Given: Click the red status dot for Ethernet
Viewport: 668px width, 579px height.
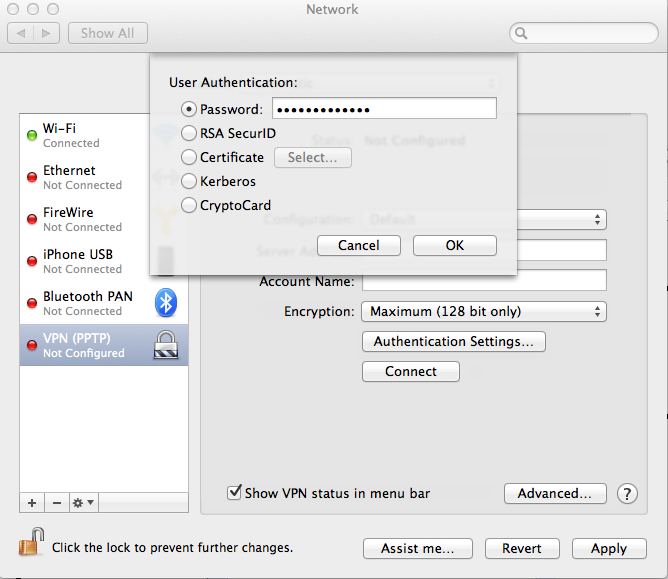Looking at the screenshot, I should [32, 177].
